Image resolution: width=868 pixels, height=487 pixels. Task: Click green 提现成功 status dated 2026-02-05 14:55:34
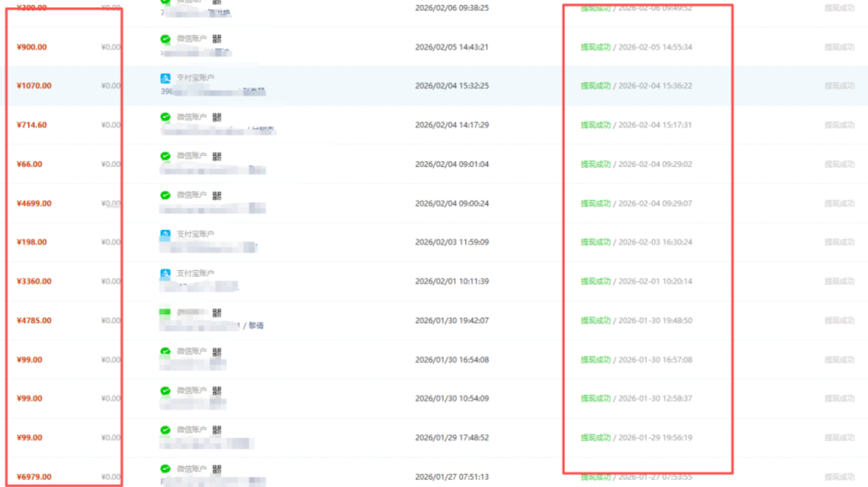coord(596,47)
